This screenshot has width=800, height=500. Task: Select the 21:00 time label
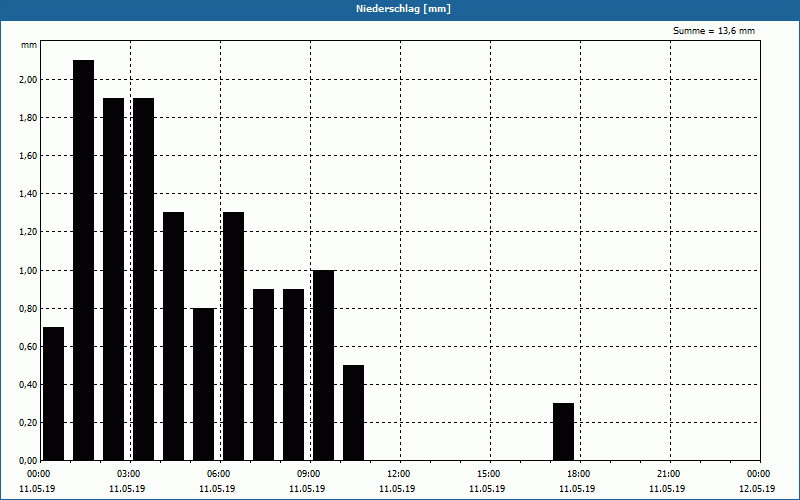click(669, 474)
